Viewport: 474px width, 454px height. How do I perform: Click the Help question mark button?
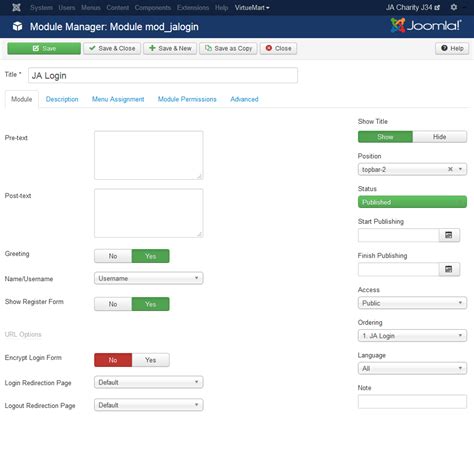click(x=452, y=48)
